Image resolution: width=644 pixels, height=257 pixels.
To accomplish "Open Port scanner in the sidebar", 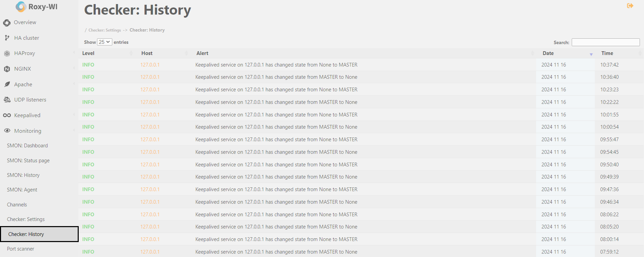I will click(21, 249).
